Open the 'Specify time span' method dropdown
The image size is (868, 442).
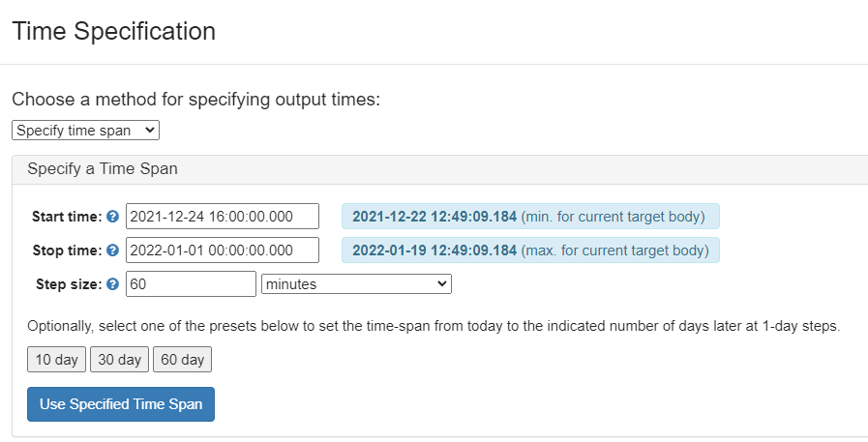(85, 130)
